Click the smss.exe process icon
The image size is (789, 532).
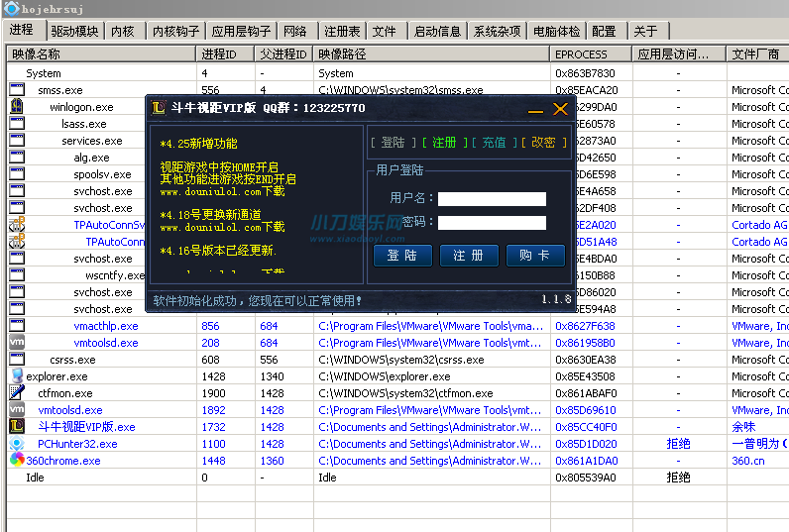[x=17, y=89]
